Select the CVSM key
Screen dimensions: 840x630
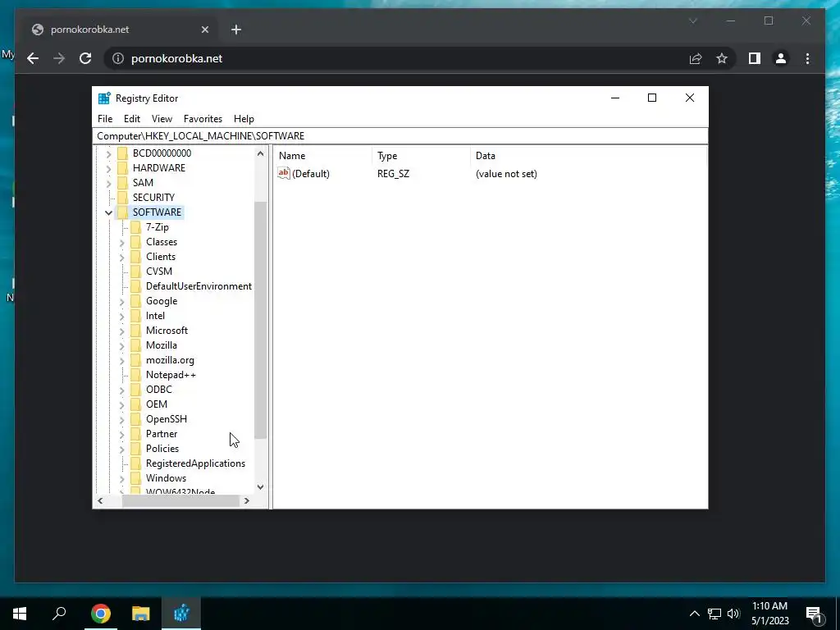point(158,271)
